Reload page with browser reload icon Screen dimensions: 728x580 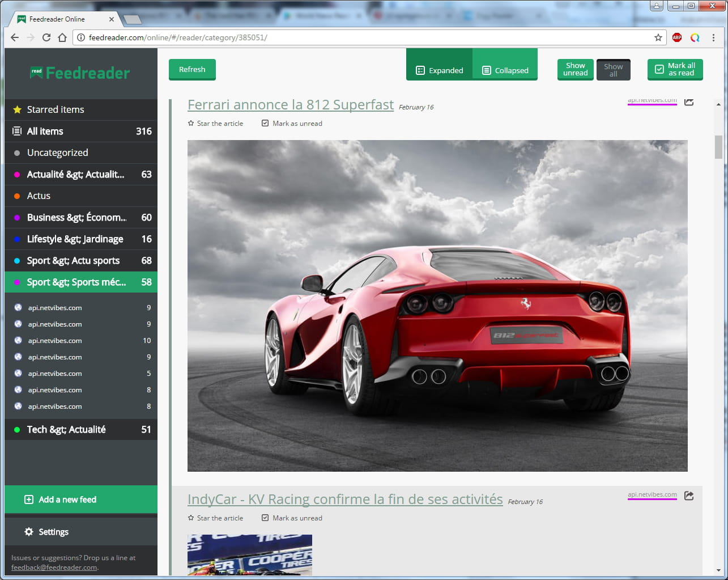(x=46, y=37)
